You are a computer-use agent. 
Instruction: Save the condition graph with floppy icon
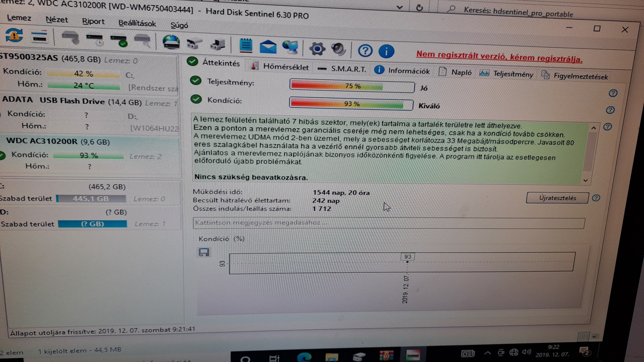pyautogui.click(x=204, y=252)
